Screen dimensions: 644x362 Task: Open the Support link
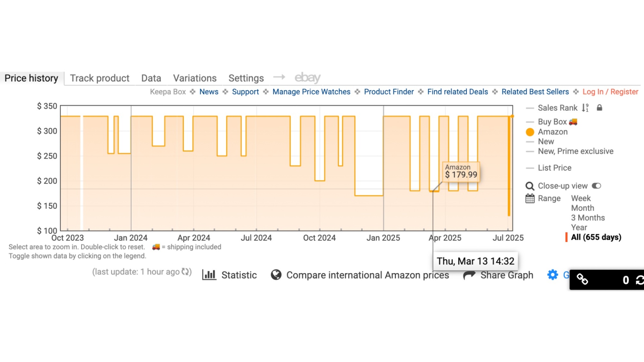point(245,92)
